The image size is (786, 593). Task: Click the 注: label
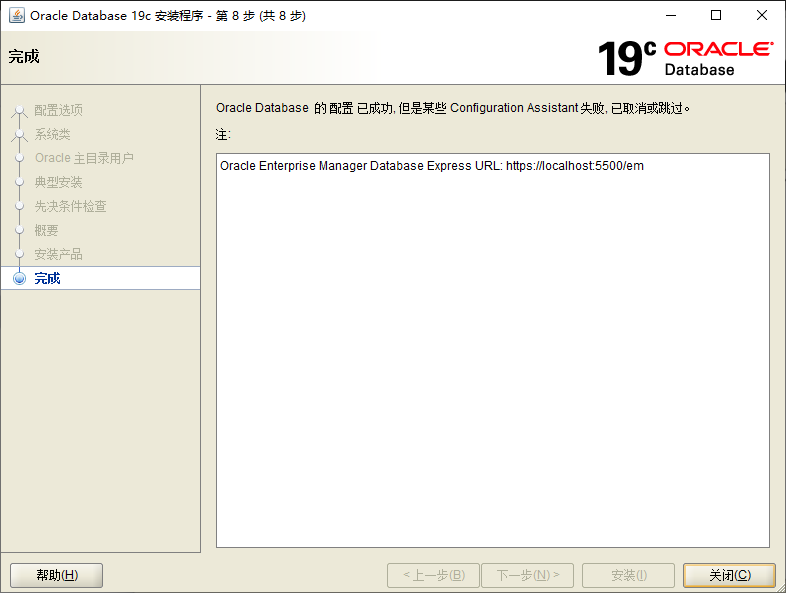coord(223,134)
